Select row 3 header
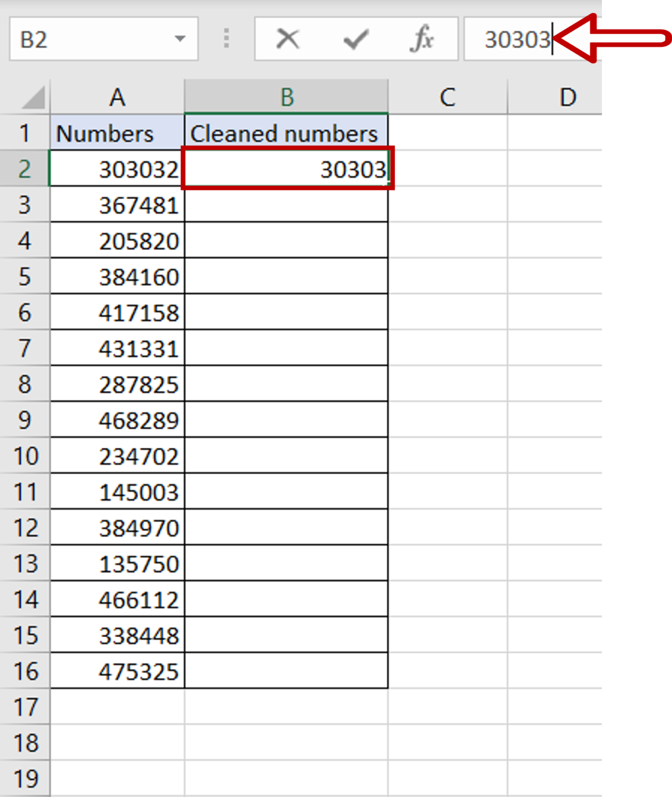This screenshot has height=797, width=672. pyautogui.click(x=25, y=204)
